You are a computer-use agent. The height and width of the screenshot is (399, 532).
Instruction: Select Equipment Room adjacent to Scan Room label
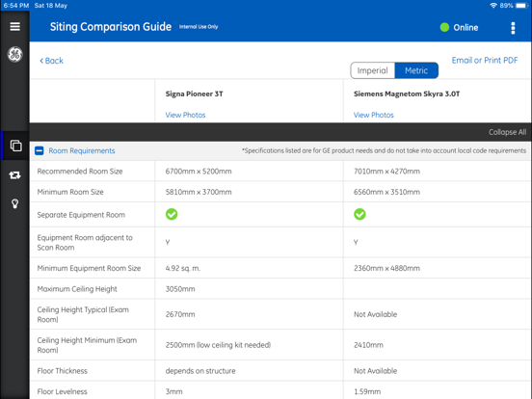(85, 242)
